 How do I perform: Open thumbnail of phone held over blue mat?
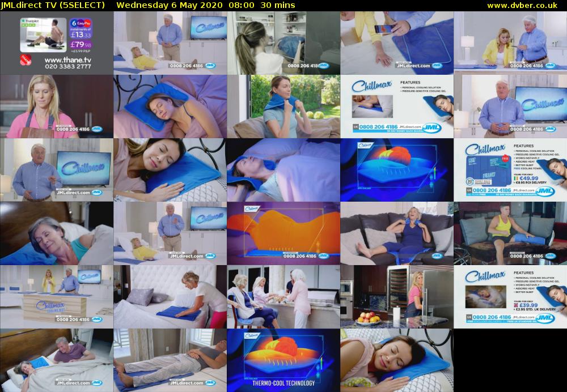(x=397, y=43)
